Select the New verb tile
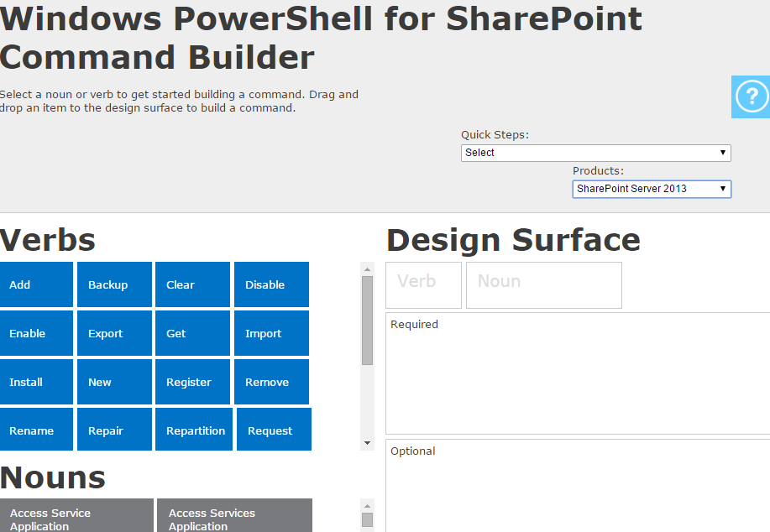The height and width of the screenshot is (532, 770). [114, 382]
